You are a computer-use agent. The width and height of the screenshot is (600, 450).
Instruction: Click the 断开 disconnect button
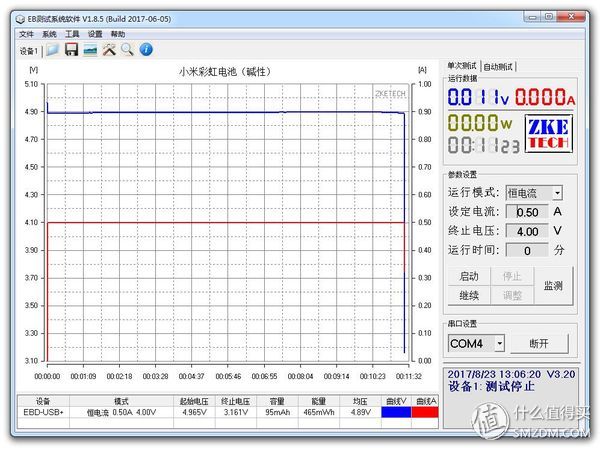click(539, 344)
